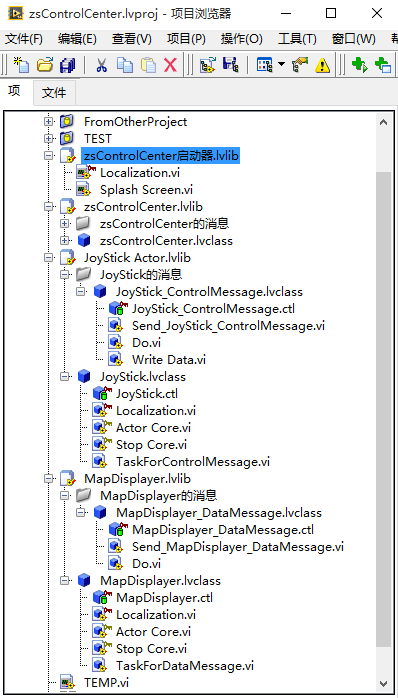Open the 编辑(E) menu
The width and height of the screenshot is (398, 698).
coord(77,39)
